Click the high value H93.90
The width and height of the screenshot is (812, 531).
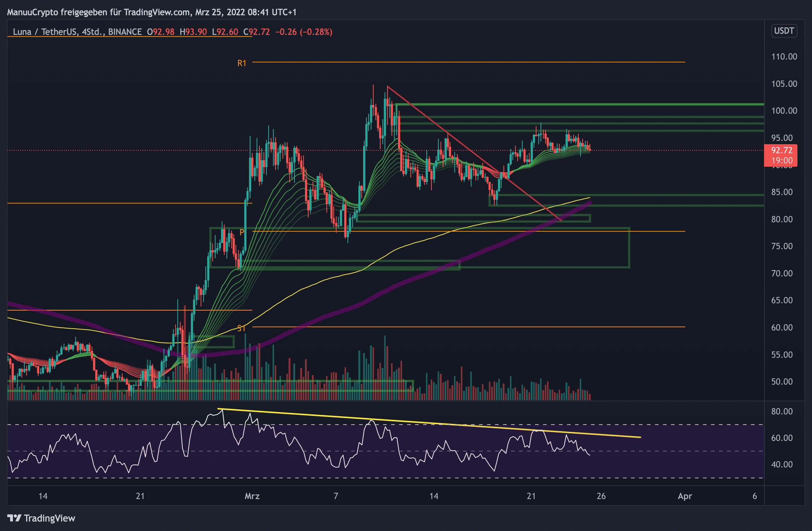point(193,32)
